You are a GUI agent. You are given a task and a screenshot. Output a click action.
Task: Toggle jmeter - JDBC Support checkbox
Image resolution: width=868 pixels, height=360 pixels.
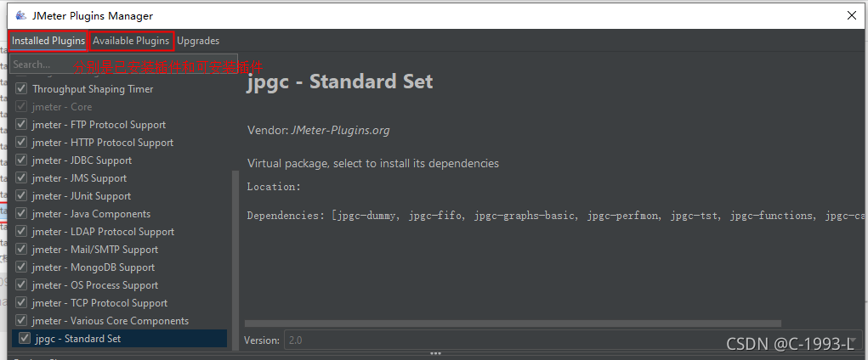21,160
